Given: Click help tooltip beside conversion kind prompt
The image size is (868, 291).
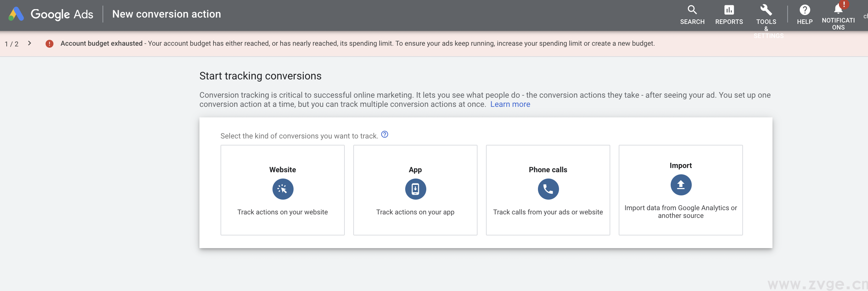Looking at the screenshot, I should (385, 135).
